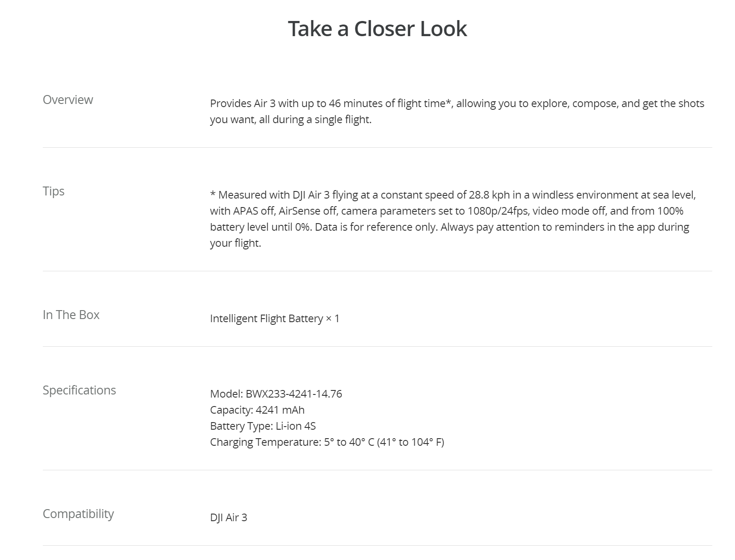The image size is (735, 560).
Task: Select the Overview section label
Action: coord(68,100)
